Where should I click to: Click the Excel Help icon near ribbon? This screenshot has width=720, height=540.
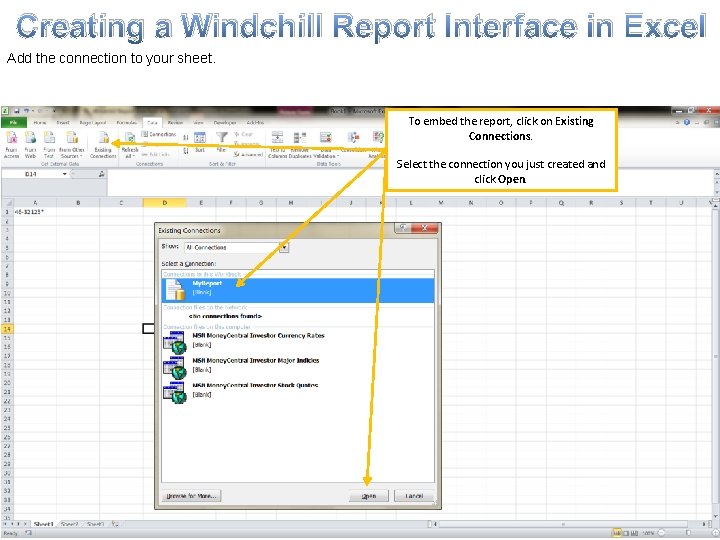tap(687, 122)
